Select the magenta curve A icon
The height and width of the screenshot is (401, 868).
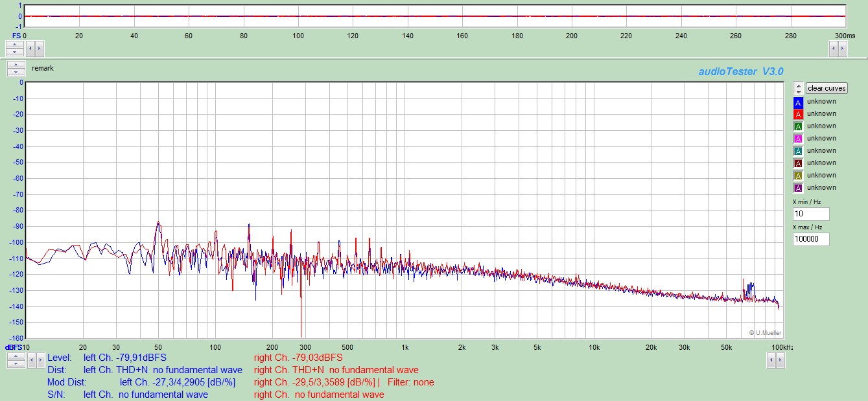[798, 139]
